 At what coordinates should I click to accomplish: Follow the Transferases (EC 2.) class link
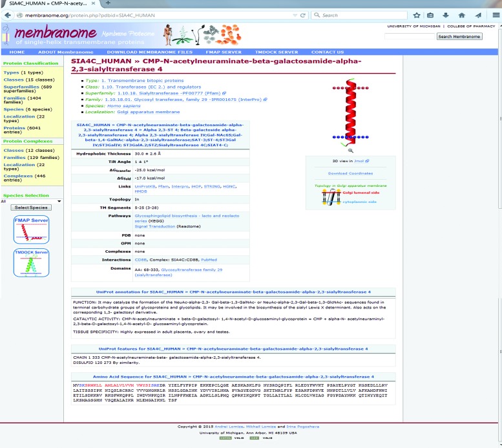tap(151, 87)
